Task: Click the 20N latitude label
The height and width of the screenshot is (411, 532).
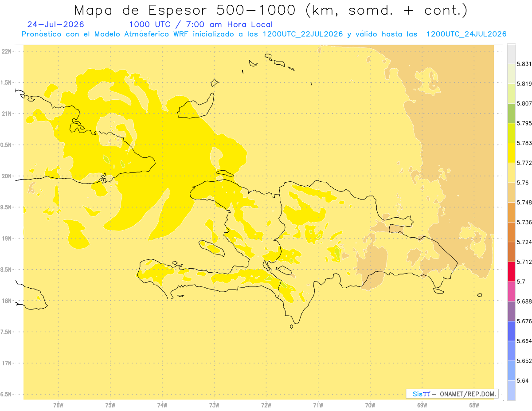Action: tap(6, 176)
